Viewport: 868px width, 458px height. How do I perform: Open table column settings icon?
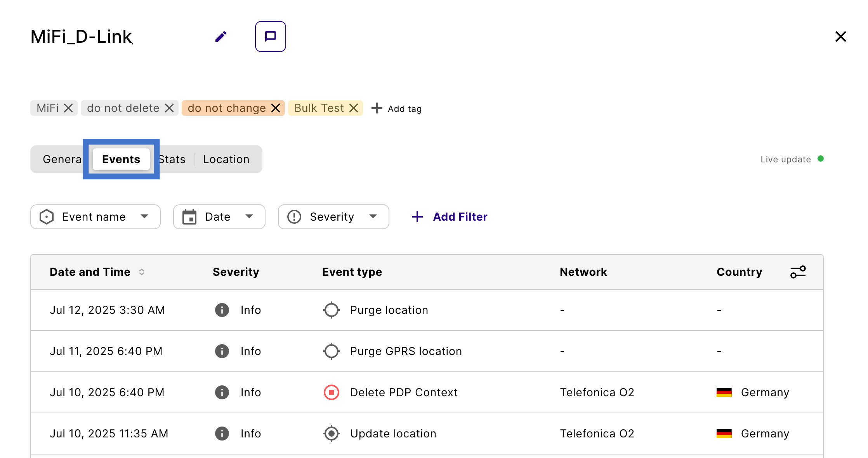coord(798,272)
